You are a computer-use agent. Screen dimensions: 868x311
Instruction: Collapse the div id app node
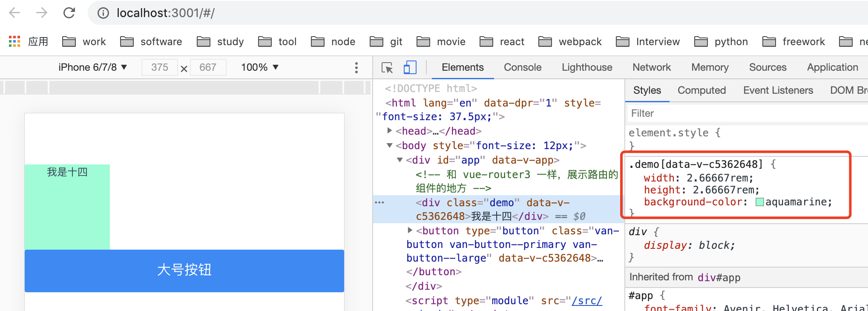[x=400, y=160]
